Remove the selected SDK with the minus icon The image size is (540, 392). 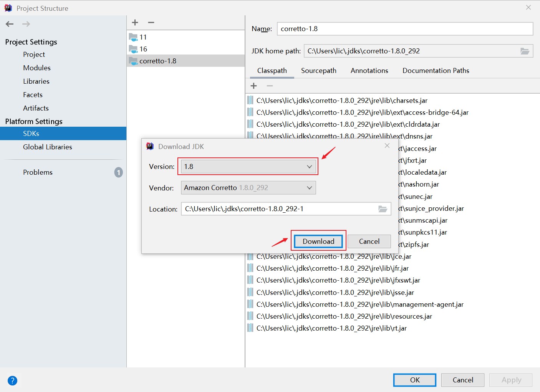point(151,22)
